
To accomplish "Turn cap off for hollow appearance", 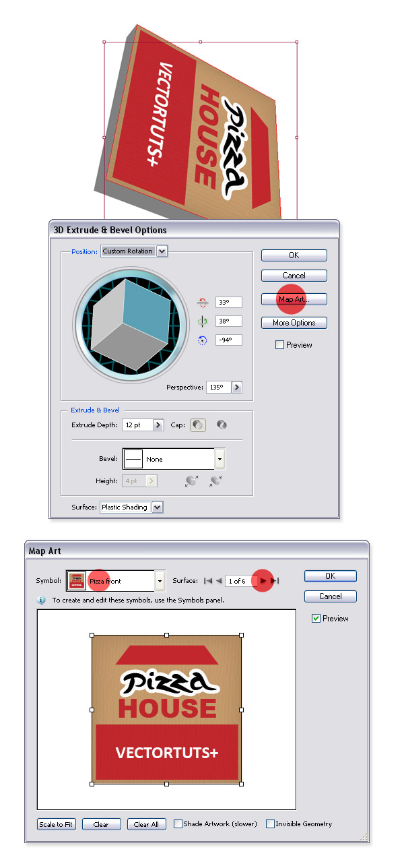I will (x=222, y=425).
